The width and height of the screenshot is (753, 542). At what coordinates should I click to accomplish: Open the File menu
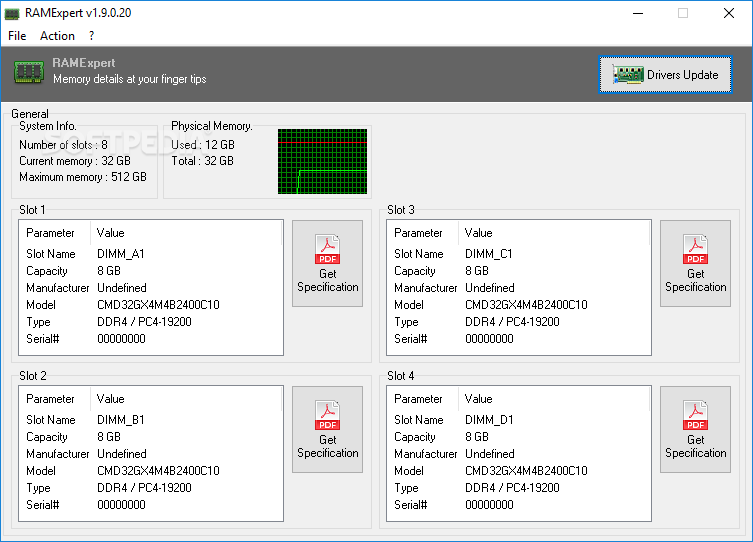tap(17, 36)
